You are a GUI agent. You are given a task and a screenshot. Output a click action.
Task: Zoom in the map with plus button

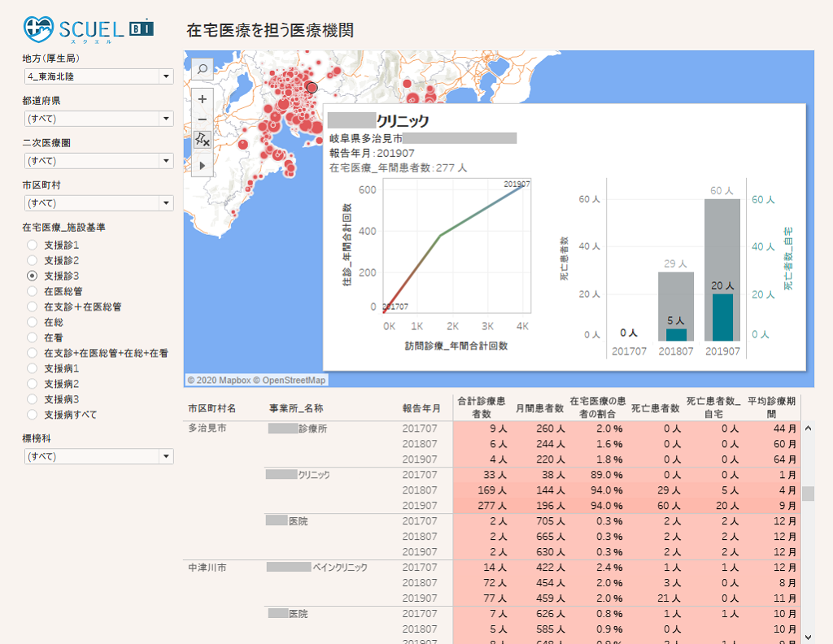coord(203,99)
